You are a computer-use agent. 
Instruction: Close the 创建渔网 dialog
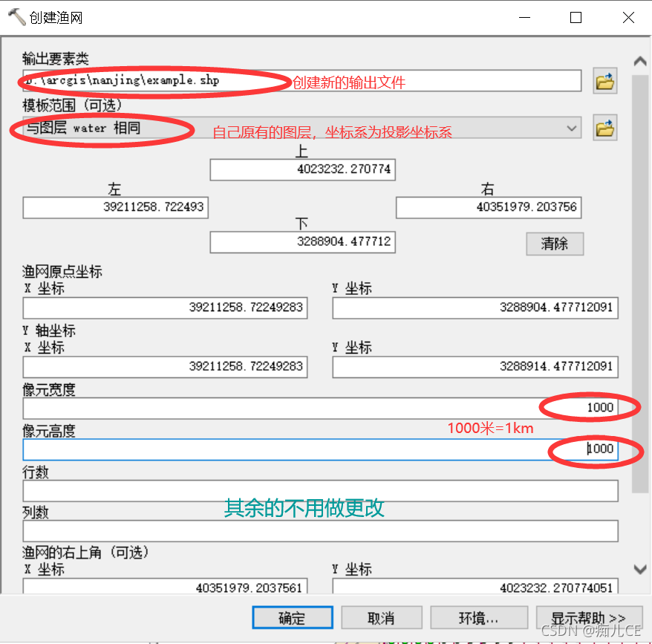point(628,18)
